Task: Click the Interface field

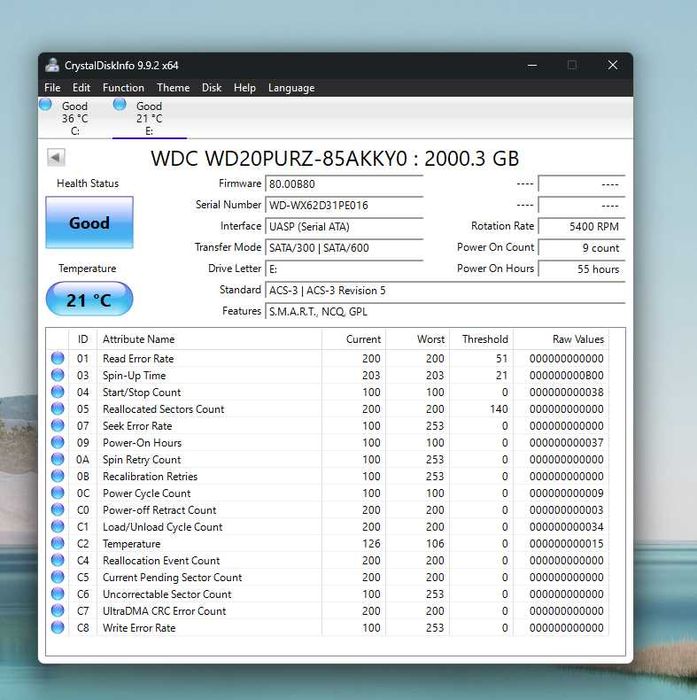Action: [344, 227]
